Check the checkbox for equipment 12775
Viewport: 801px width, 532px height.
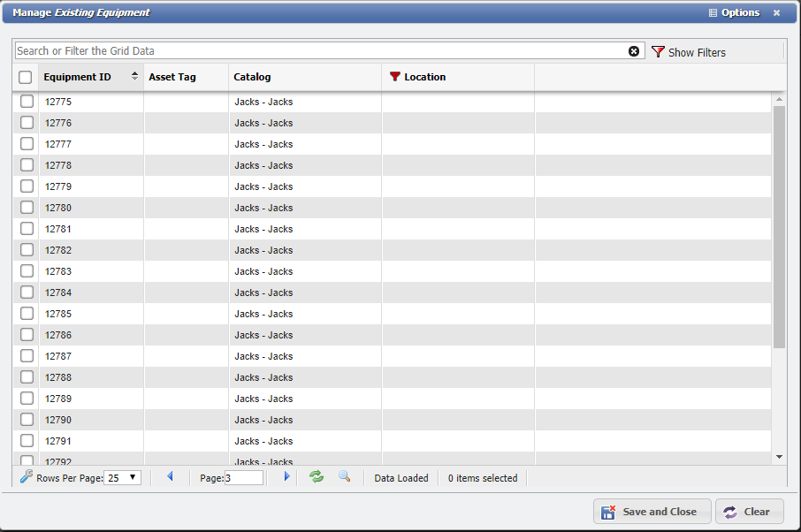pyautogui.click(x=26, y=102)
